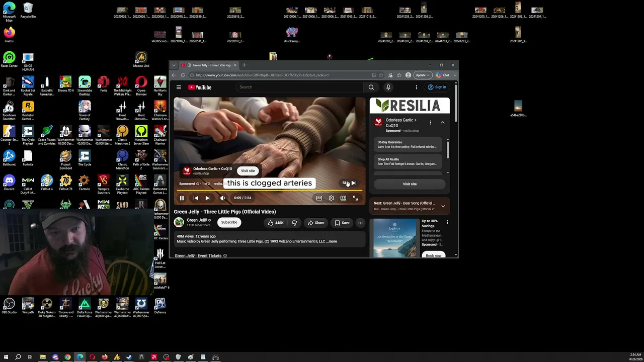Image resolution: width=644 pixels, height=362 pixels.
Task: Skip the video ad
Action: click(349, 183)
